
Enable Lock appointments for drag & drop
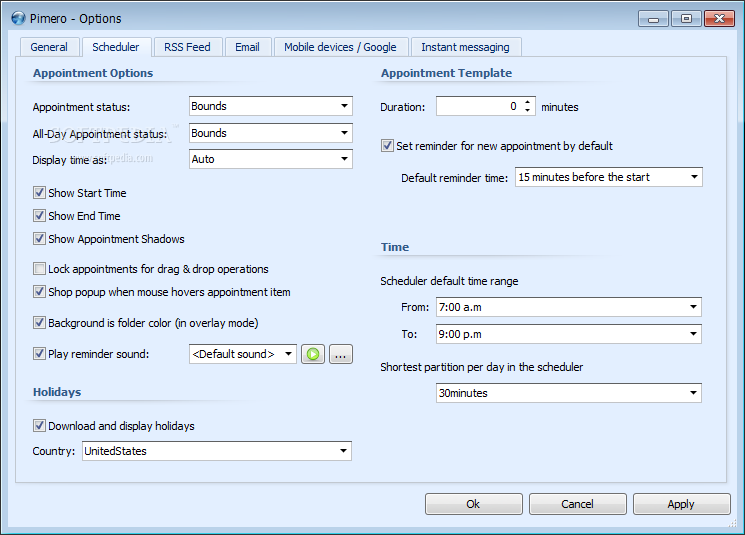point(39,268)
